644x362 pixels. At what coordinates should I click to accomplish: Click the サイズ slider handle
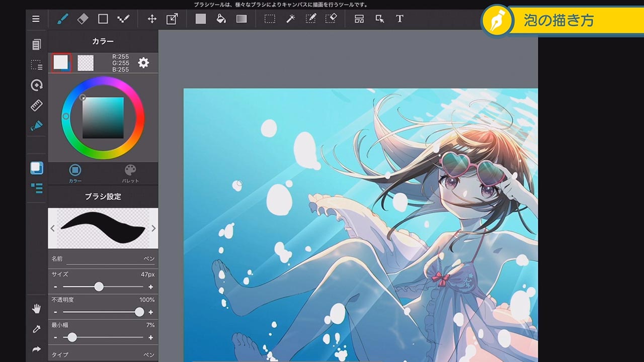(99, 287)
